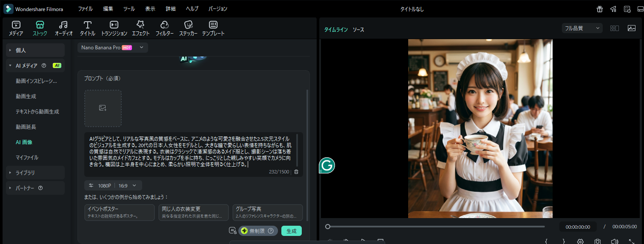Open the Transition (トランジション) library
Screen dimensions: 644x244
coord(114,28)
